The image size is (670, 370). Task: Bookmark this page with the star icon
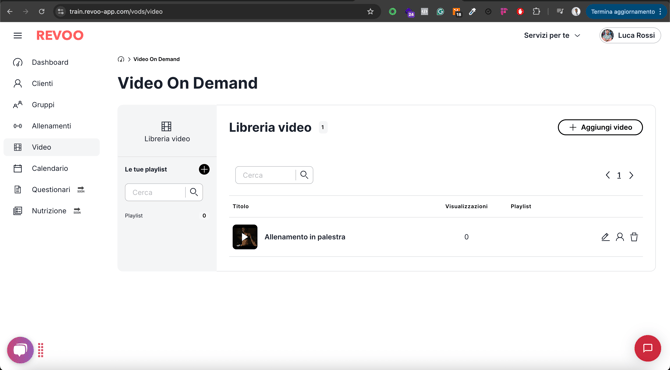[x=370, y=12]
